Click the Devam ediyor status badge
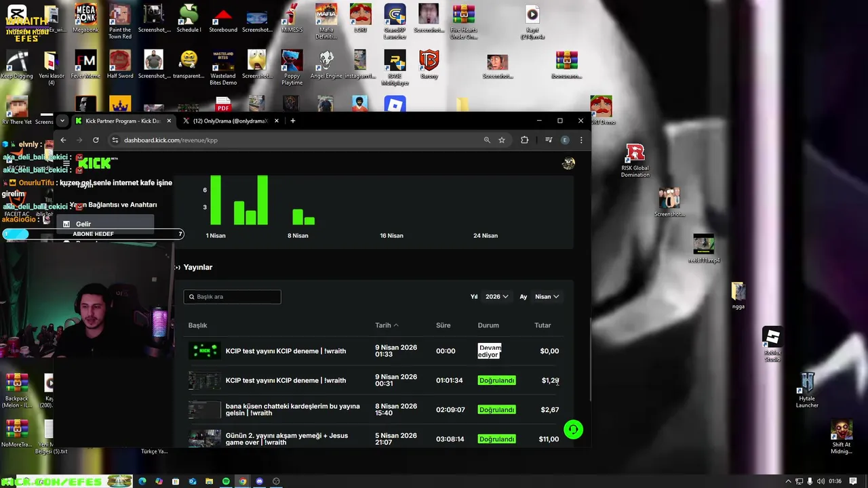868x488 pixels. [x=490, y=351]
